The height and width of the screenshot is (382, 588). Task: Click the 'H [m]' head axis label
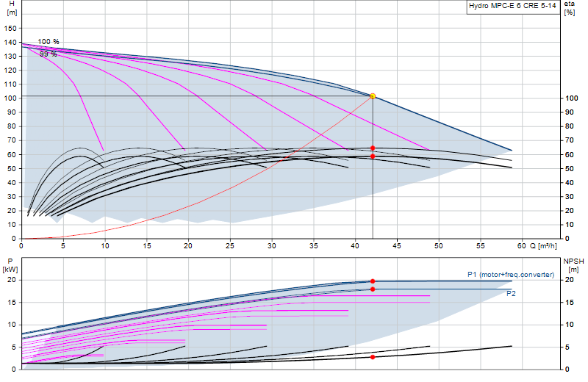pos(12,8)
